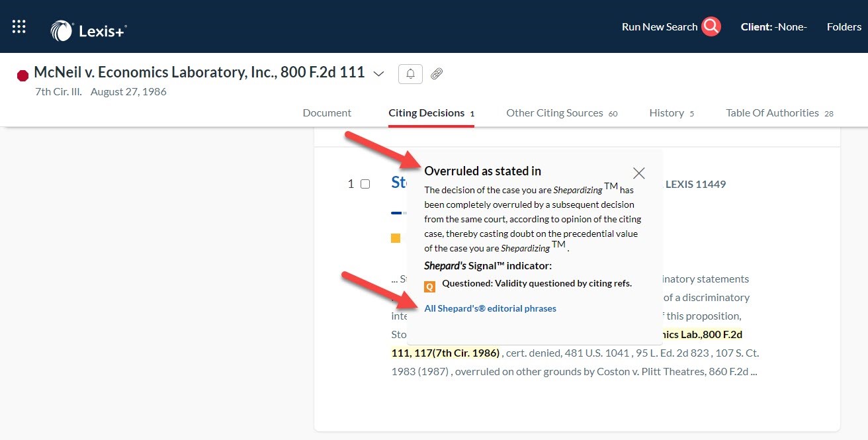Click the highlighted citation 111, 117(7th Cir. 1986)
This screenshot has height=440, width=868.
click(x=445, y=353)
